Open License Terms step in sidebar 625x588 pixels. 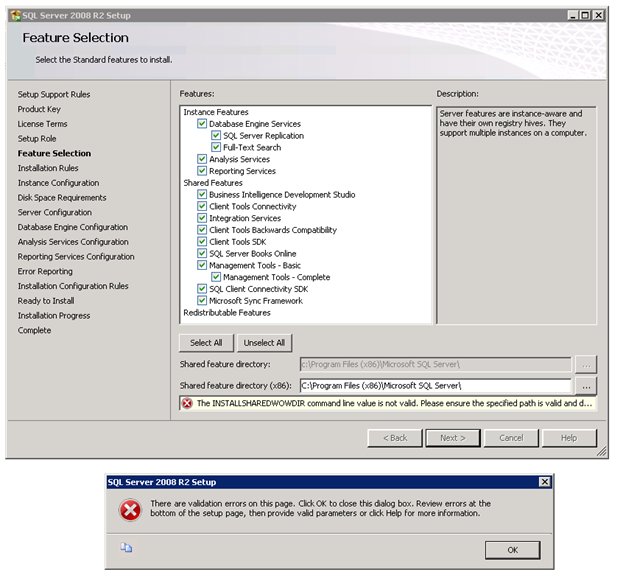42,124
